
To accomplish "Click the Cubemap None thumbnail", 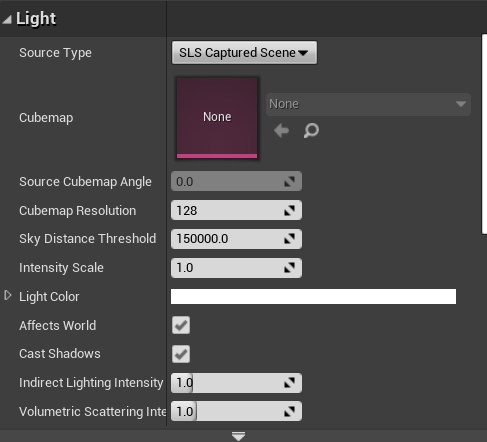I will tap(217, 118).
